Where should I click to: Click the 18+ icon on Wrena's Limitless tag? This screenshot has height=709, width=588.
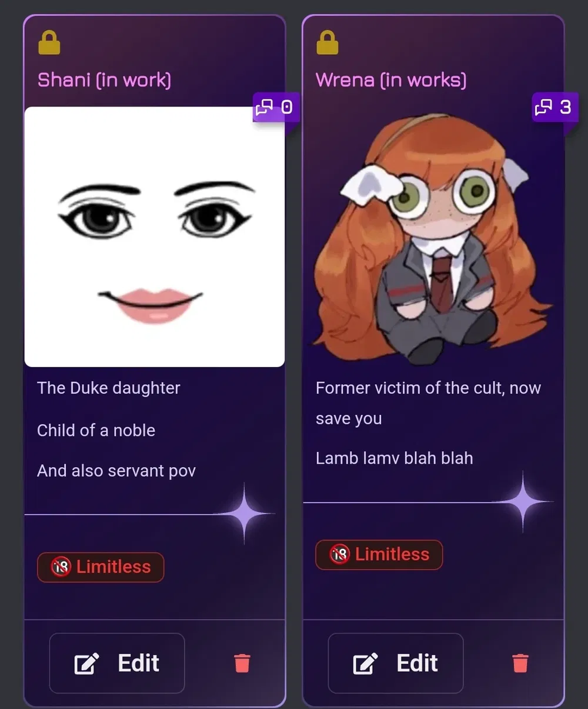339,554
